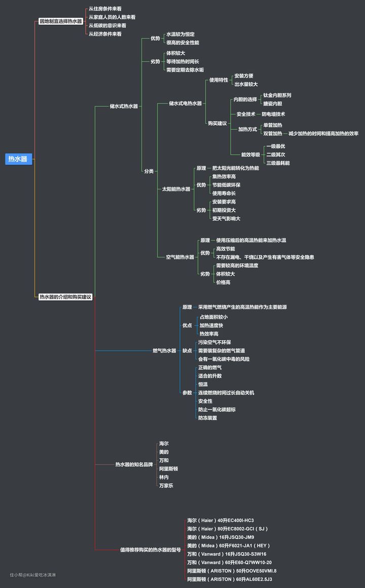Select the 使用特性 node
This screenshot has width=365, height=588.
click(218, 80)
